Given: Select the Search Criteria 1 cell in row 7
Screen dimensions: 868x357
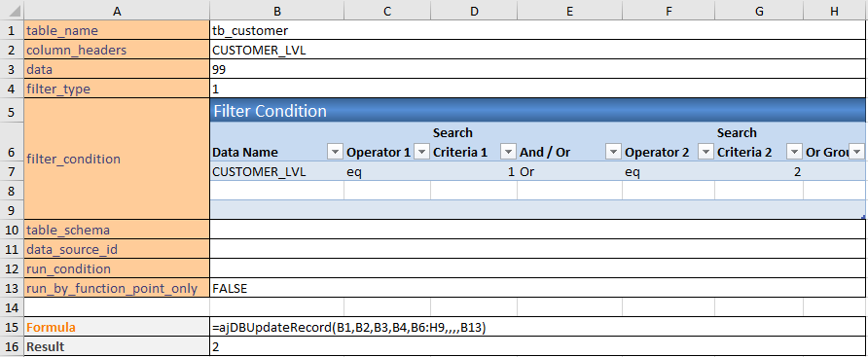Looking at the screenshot, I should [474, 171].
